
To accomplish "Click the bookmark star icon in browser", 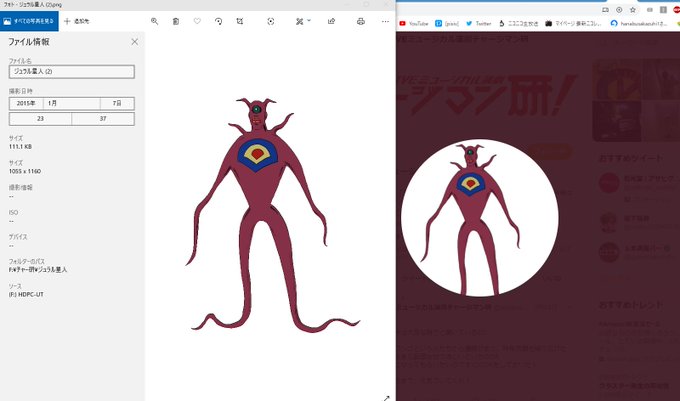I will [633, 10].
